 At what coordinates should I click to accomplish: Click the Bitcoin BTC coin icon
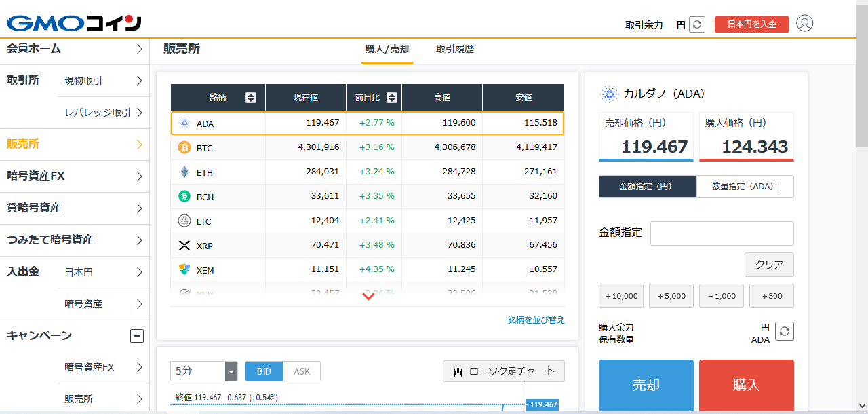pyautogui.click(x=184, y=148)
